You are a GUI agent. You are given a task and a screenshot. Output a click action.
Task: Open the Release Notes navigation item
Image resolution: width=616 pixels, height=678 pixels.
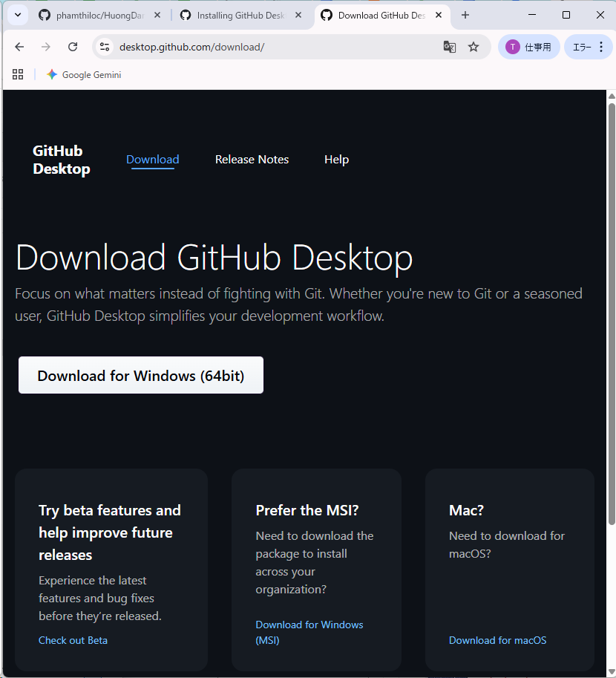point(252,160)
